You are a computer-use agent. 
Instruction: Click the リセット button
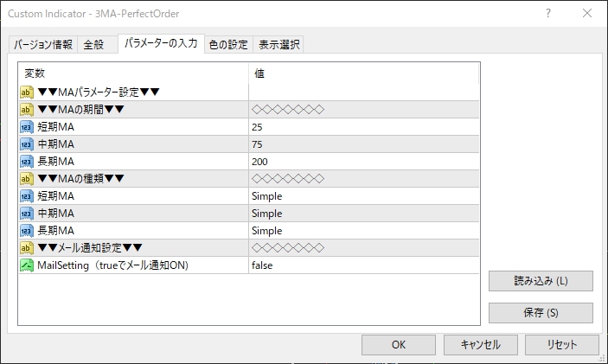pyautogui.click(x=562, y=344)
